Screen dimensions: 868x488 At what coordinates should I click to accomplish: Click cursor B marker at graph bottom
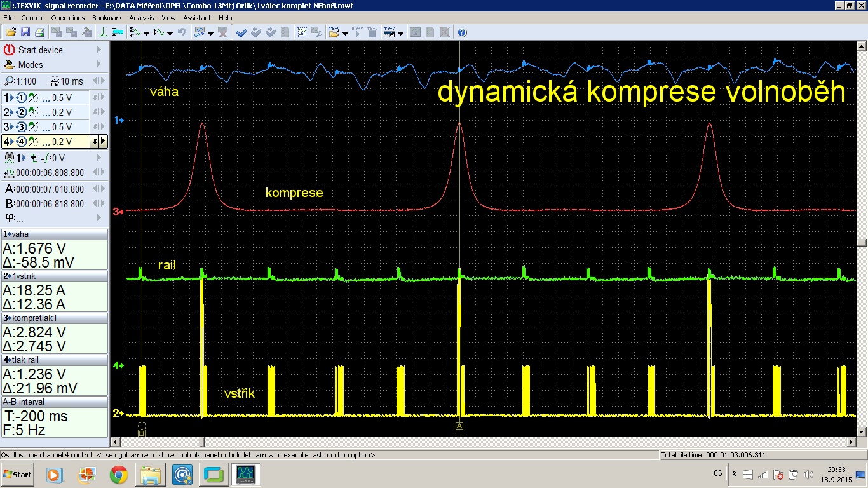pos(142,432)
